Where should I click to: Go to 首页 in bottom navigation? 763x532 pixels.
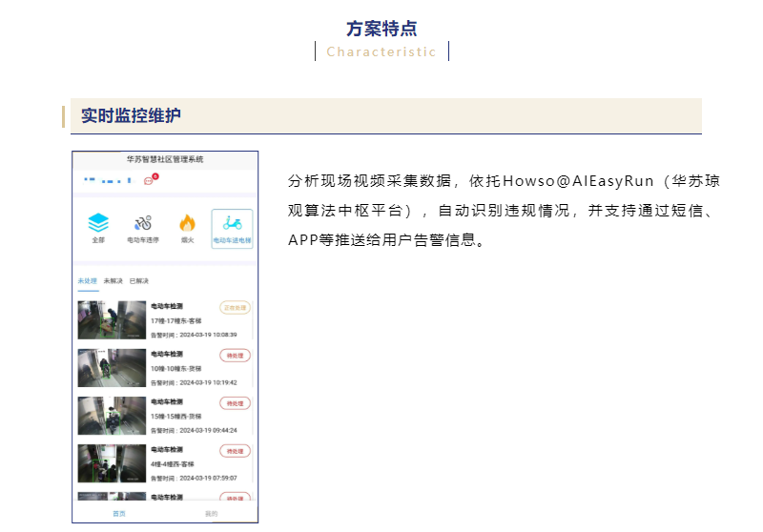pos(118,514)
